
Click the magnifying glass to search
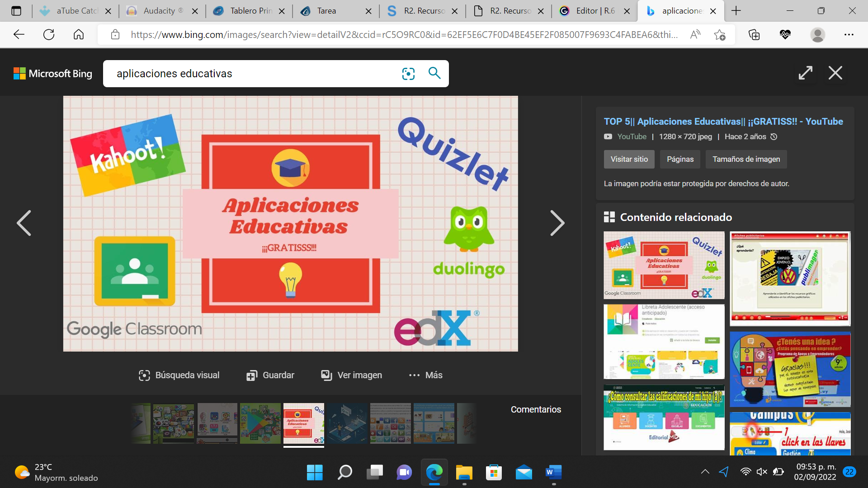[434, 73]
